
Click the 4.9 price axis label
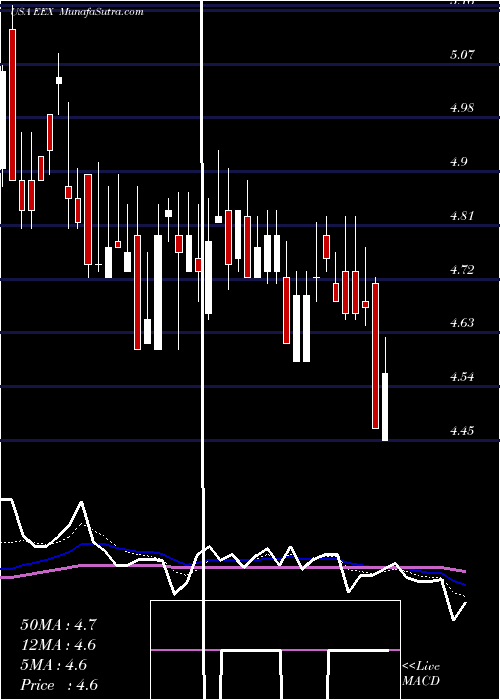[459, 162]
